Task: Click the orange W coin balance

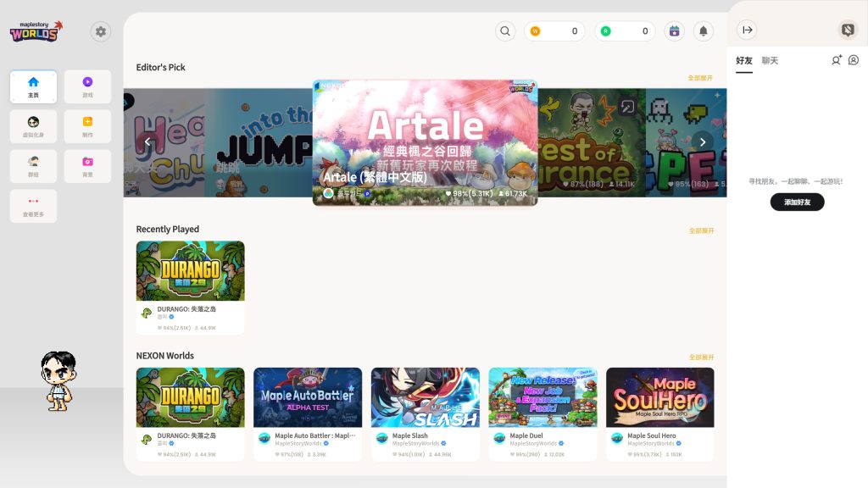Action: [x=554, y=31]
